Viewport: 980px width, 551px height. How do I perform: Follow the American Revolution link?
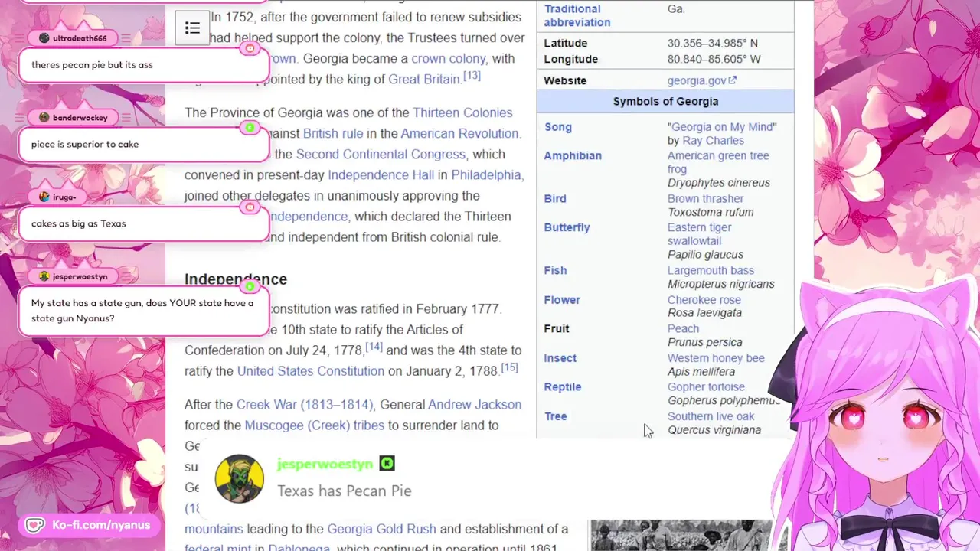[460, 133]
